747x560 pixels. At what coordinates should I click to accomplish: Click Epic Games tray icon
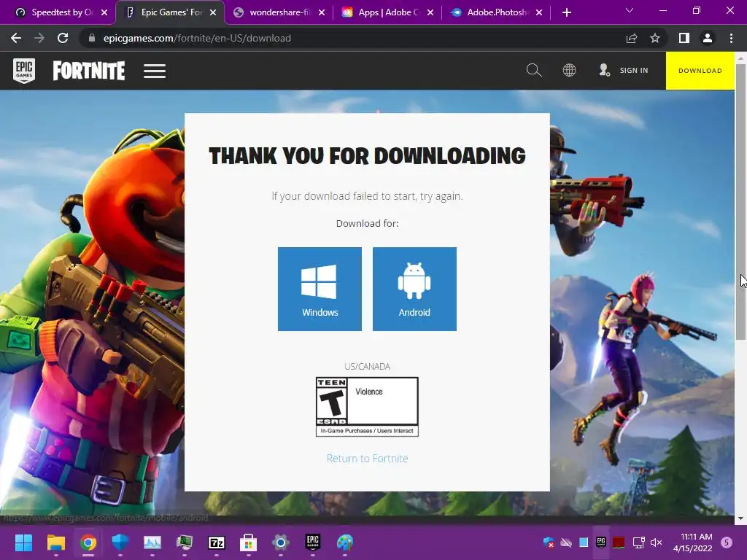coord(601,542)
